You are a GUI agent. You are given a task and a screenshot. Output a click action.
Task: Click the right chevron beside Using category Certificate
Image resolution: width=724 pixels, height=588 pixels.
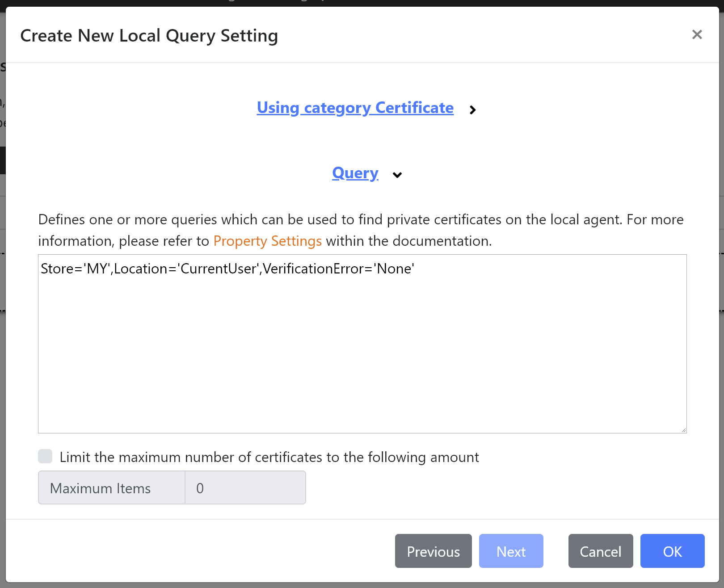point(473,109)
